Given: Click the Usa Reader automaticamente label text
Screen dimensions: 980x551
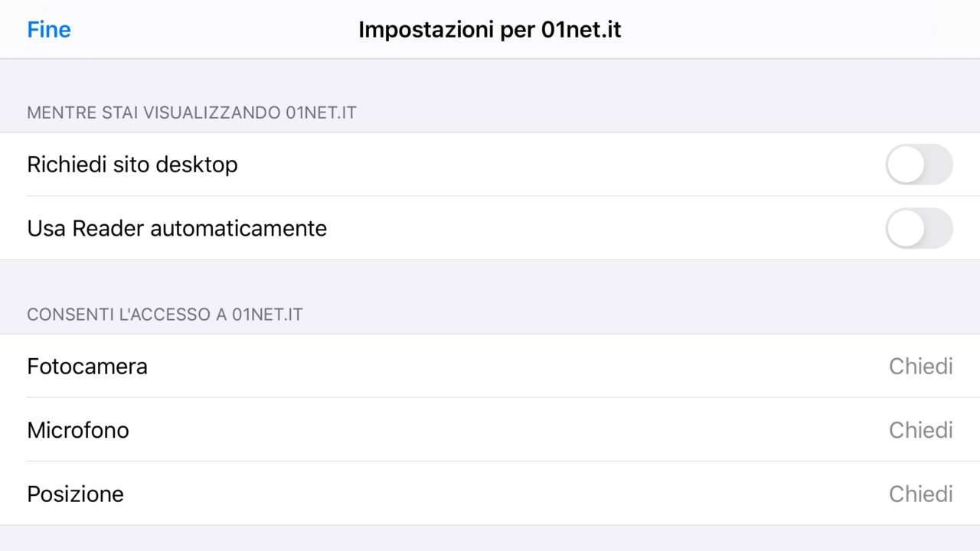Looking at the screenshot, I should pos(177,228).
